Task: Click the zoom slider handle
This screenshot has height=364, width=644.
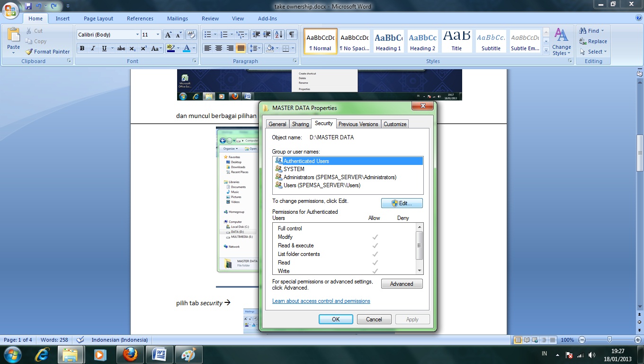Action: click(609, 340)
